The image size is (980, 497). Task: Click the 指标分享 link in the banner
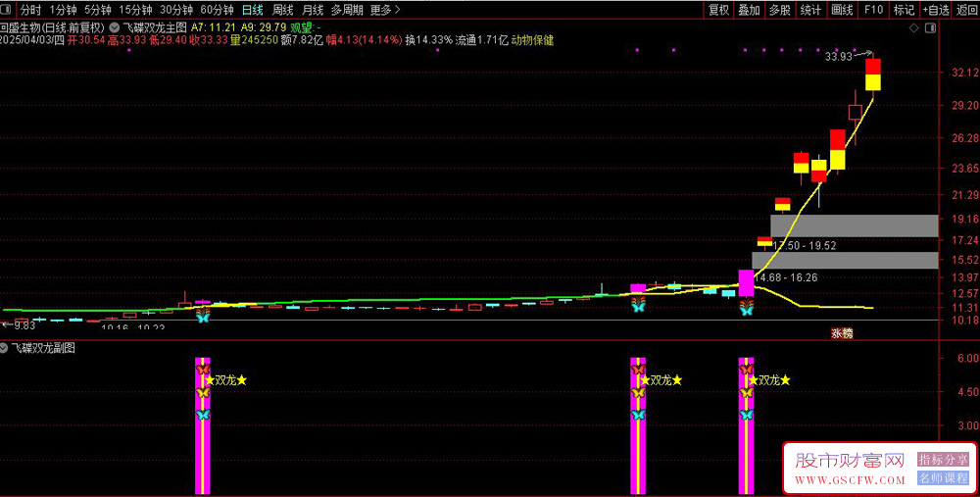pyautogui.click(x=943, y=460)
